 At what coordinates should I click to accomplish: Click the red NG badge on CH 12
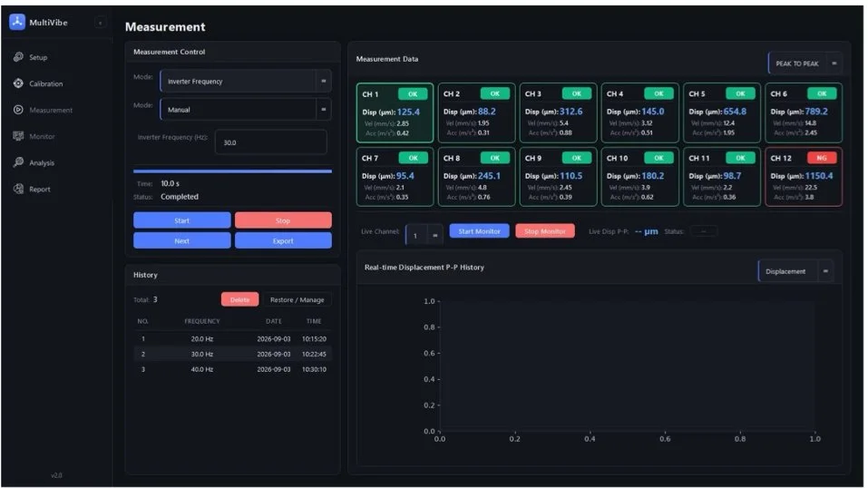click(822, 158)
